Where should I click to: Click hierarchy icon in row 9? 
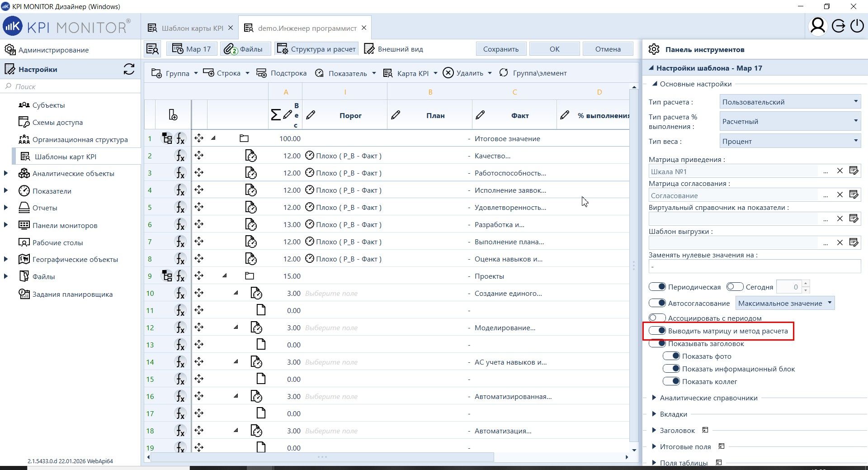pos(167,276)
